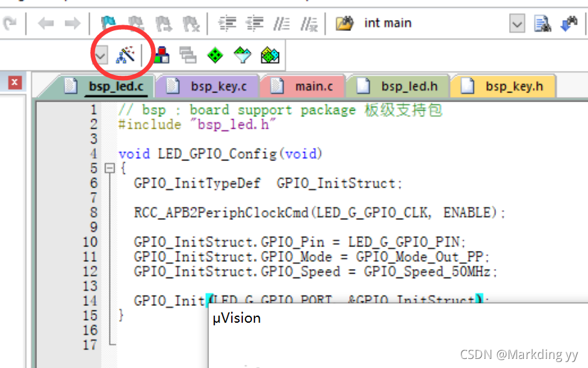This screenshot has width=588, height=368.
Task: Click 'GPIO_InitTypeDef GPIO_InitStruct;' line
Action: [268, 184]
